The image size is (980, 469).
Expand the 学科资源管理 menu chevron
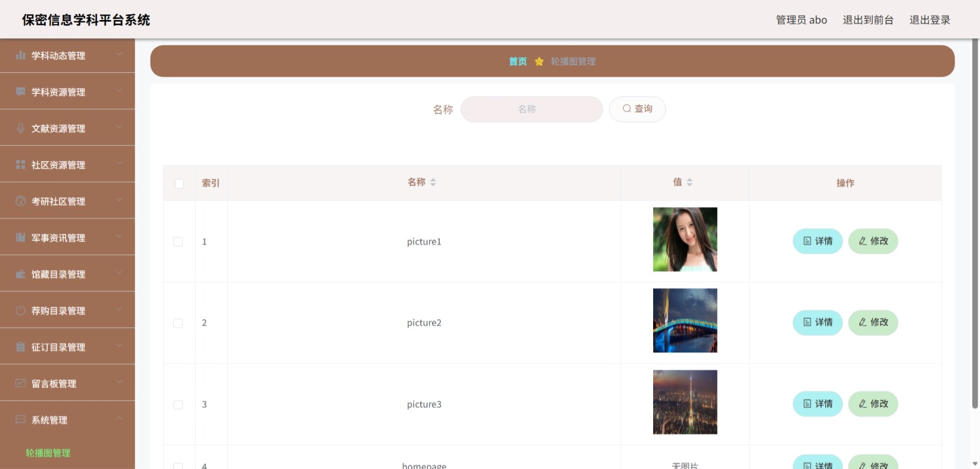pyautogui.click(x=119, y=91)
